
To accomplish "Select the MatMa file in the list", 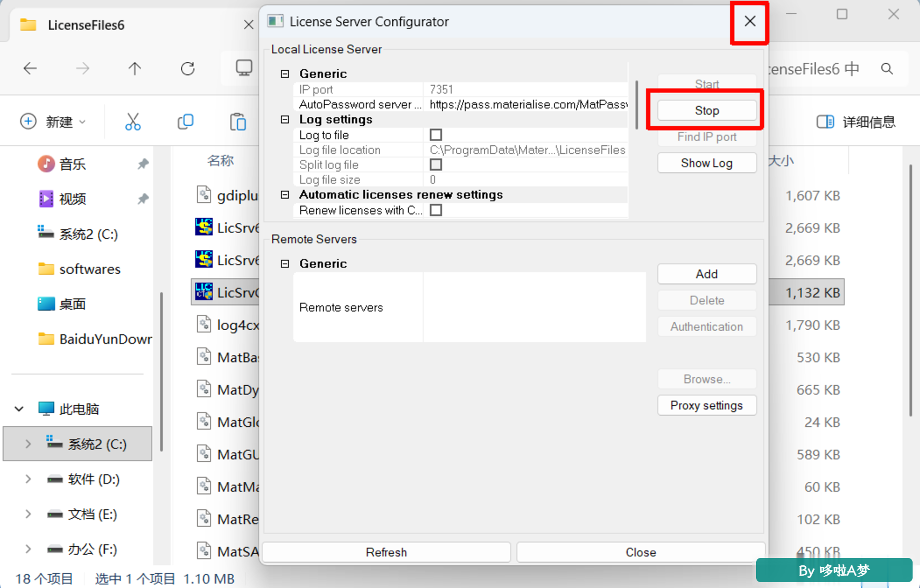I will point(227,487).
